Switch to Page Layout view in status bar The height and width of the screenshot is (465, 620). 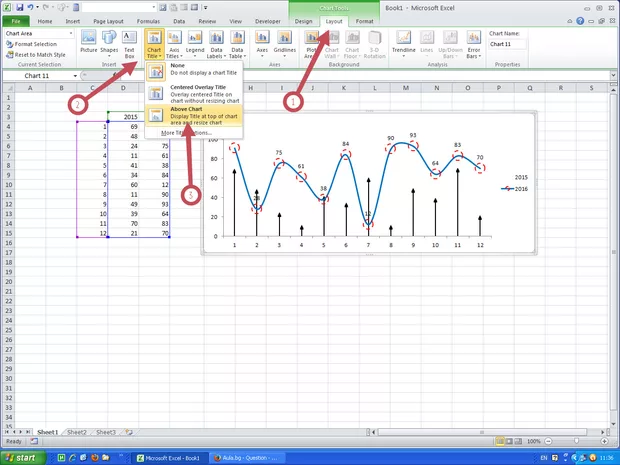pos(509,441)
